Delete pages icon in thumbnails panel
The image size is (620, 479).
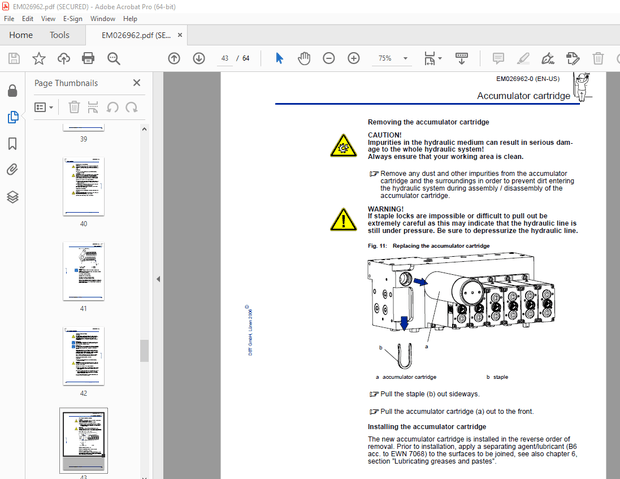[x=74, y=107]
